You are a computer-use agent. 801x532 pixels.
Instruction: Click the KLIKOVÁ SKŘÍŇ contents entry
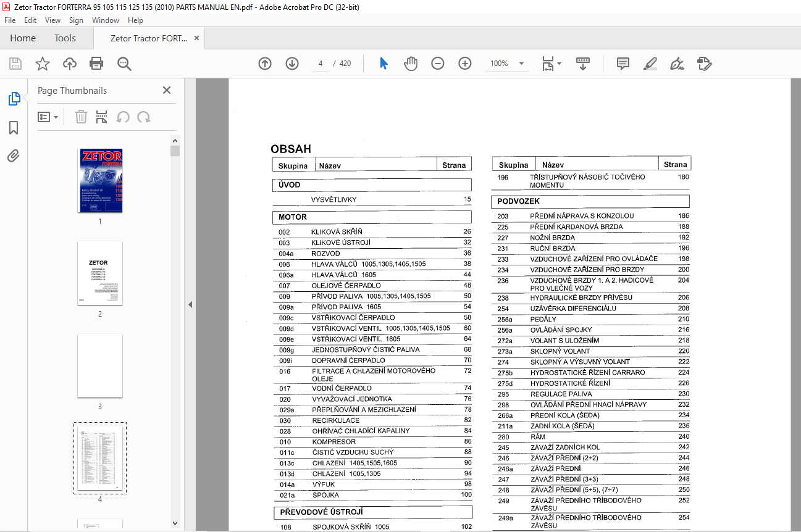point(337,232)
